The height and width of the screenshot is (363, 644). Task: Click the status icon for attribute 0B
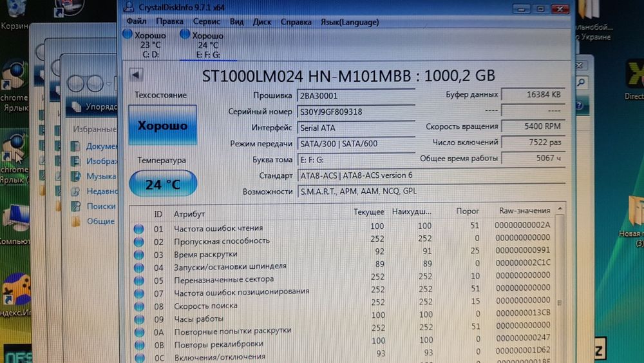(140, 345)
